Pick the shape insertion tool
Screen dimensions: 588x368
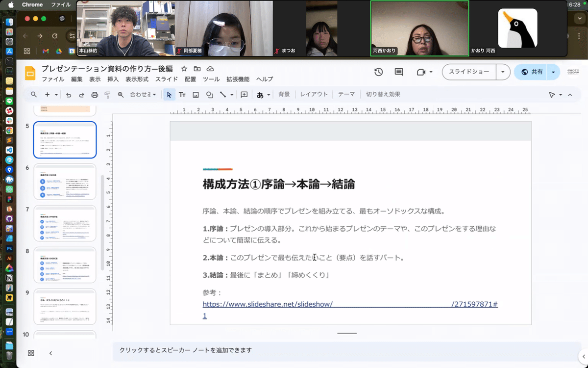click(210, 95)
